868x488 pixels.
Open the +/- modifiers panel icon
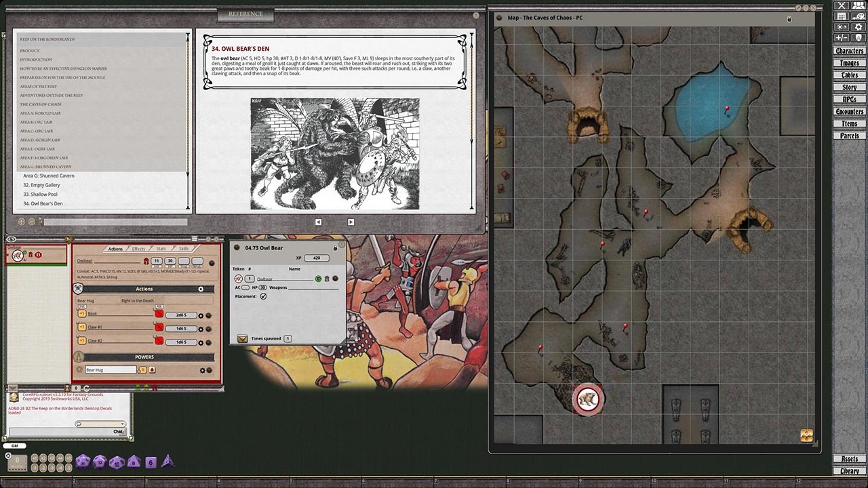tap(840, 39)
